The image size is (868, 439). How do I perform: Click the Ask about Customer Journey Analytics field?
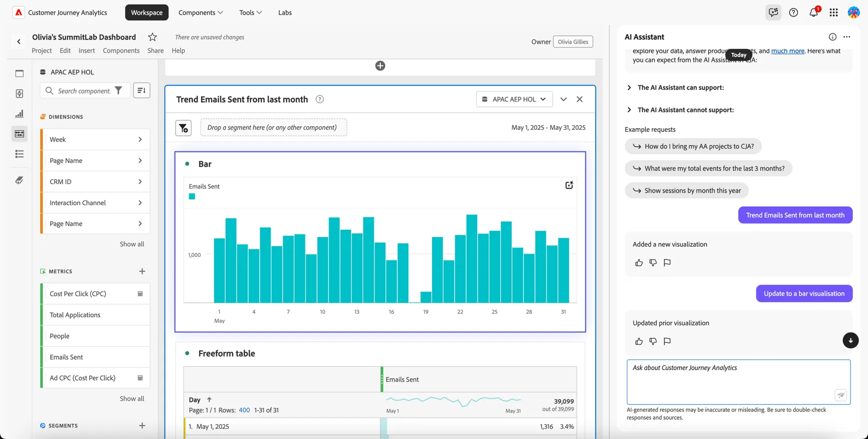coord(738,382)
